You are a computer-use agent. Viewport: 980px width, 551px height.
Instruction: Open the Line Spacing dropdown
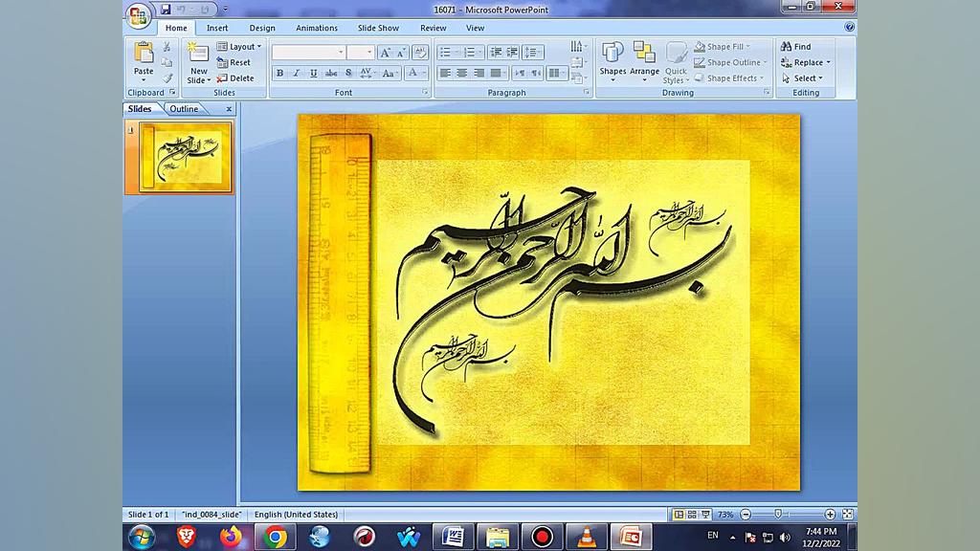(532, 53)
